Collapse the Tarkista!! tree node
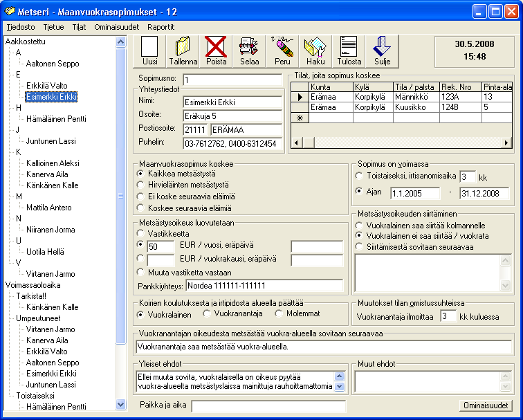 [x=31, y=296]
